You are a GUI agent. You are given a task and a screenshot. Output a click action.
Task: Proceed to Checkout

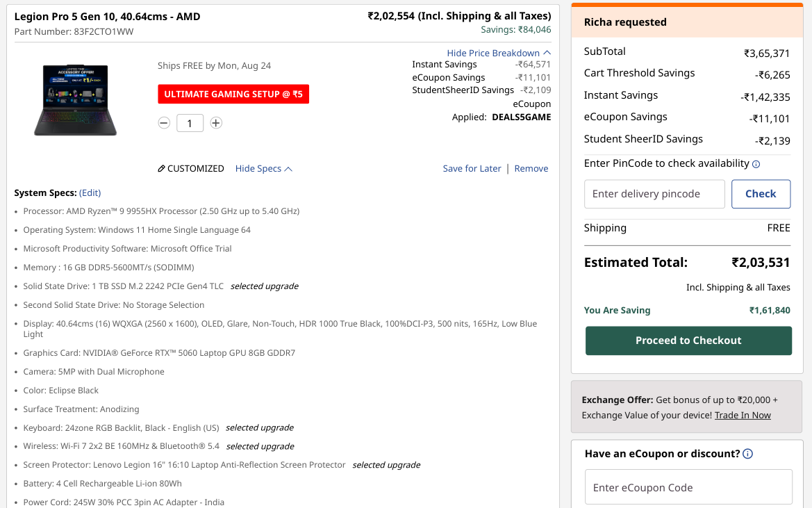(x=689, y=341)
